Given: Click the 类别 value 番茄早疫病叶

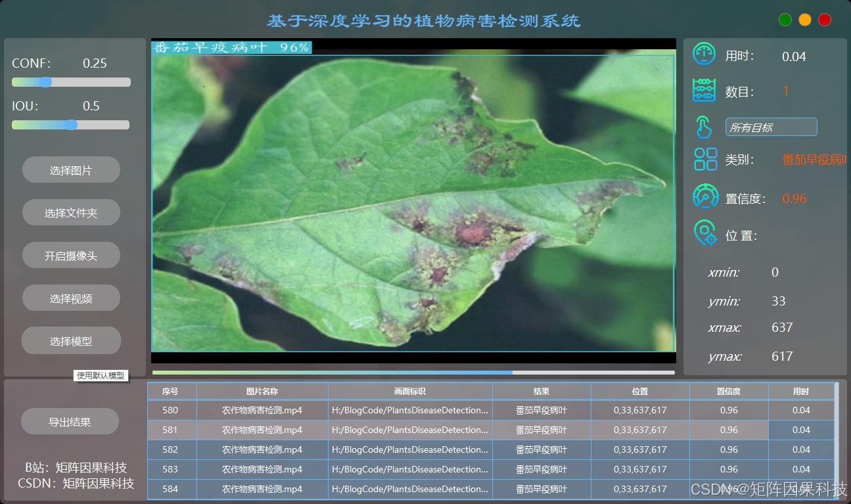Looking at the screenshot, I should click(x=815, y=160).
